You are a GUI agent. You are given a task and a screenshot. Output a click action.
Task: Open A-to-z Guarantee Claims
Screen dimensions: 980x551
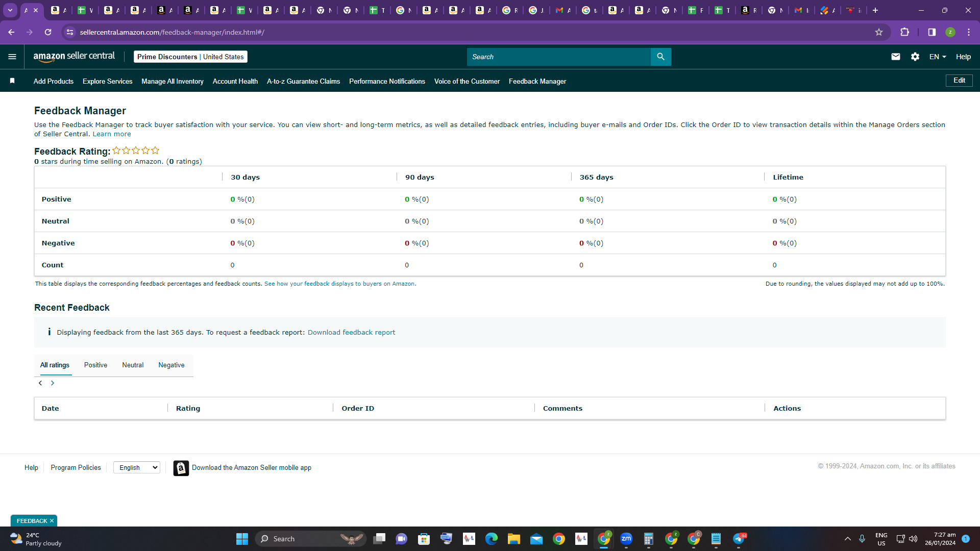coord(303,81)
